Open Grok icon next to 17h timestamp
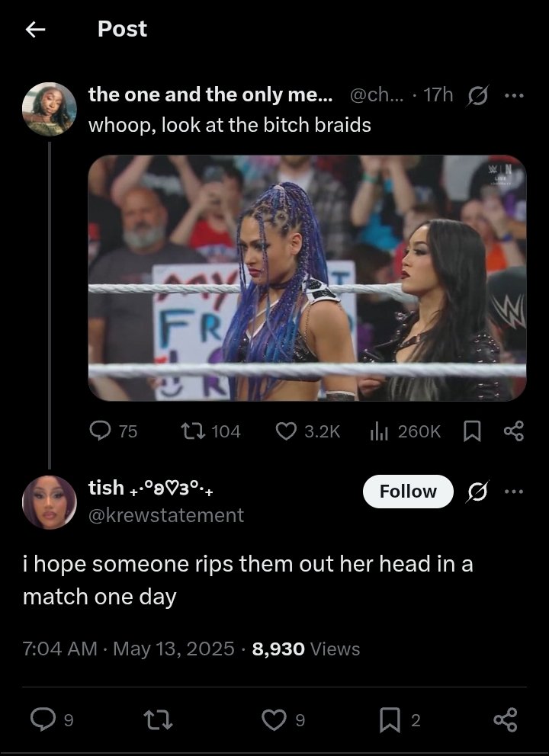Image resolution: width=549 pixels, height=756 pixels. coord(477,95)
